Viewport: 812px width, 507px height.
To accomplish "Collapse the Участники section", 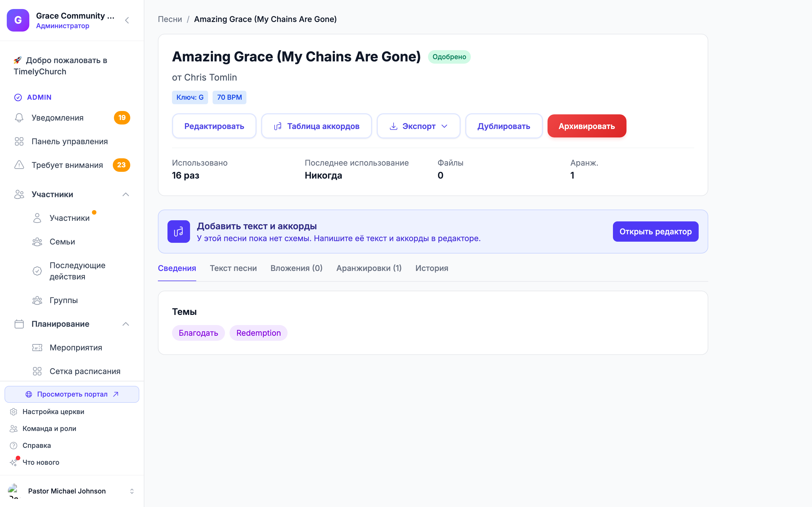I will (126, 194).
